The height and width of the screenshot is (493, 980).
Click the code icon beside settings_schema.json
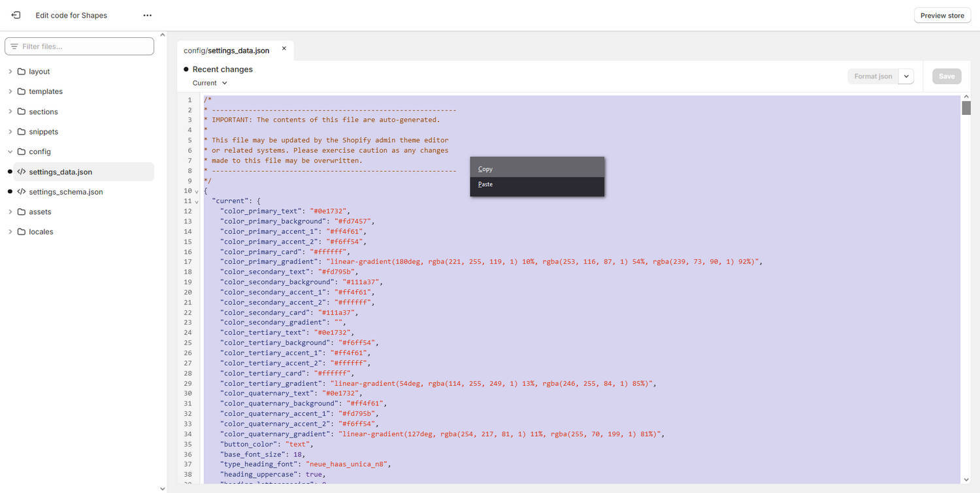click(22, 192)
